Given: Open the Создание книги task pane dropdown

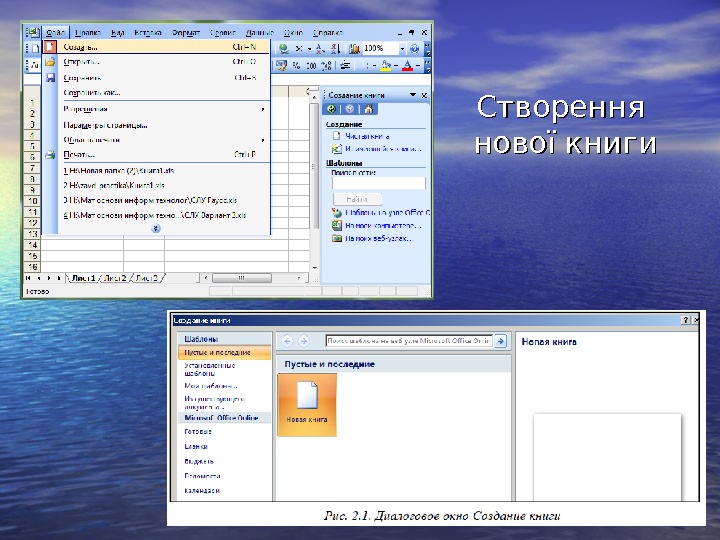Looking at the screenshot, I should pos(413,95).
